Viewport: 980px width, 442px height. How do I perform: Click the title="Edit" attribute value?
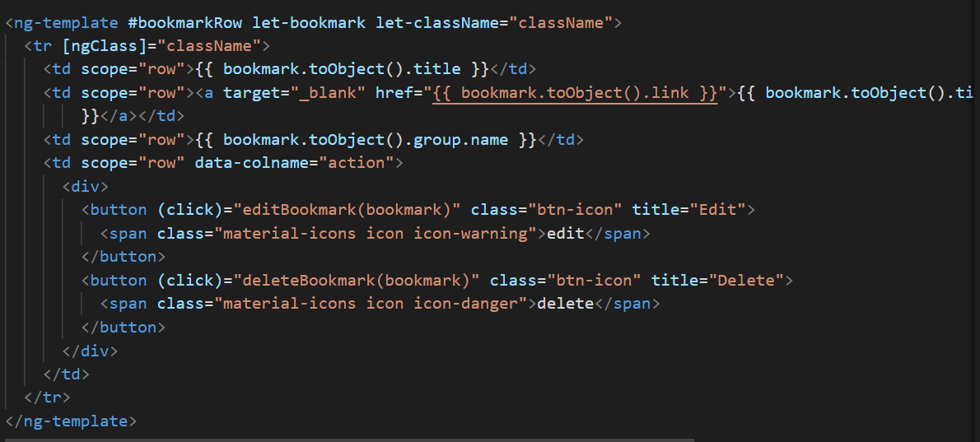(x=718, y=210)
